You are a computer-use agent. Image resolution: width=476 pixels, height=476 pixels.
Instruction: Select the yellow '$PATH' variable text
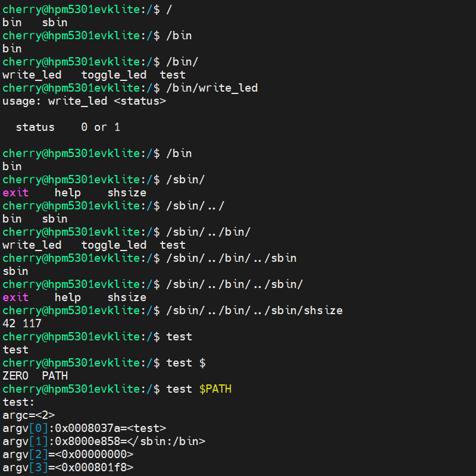(215, 389)
